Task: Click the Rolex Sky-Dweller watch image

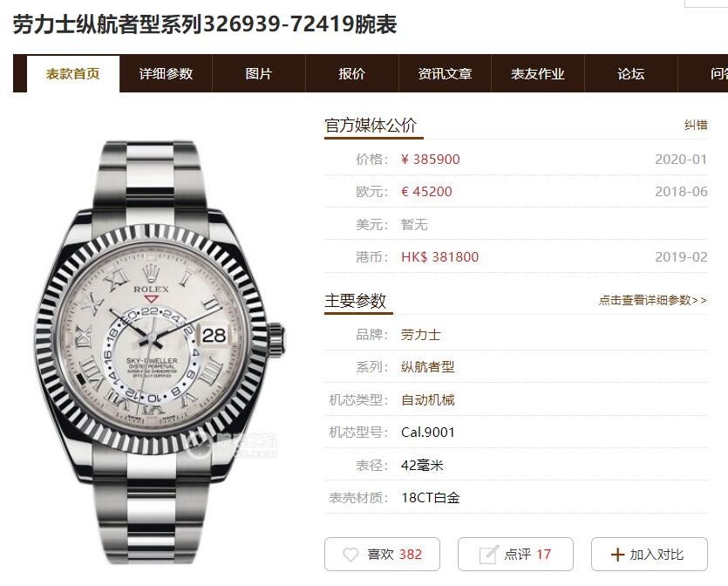Action: click(x=160, y=352)
